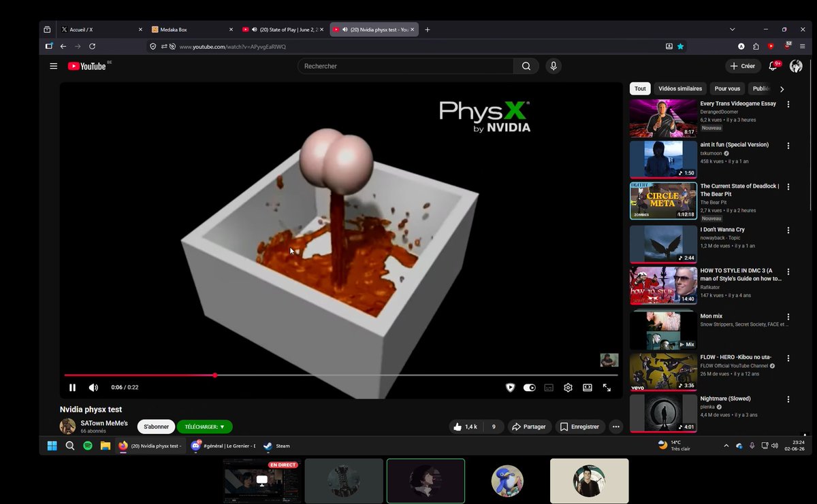Switch to the Medaka Box browser tab
This screenshot has height=504, width=817.
pos(191,30)
